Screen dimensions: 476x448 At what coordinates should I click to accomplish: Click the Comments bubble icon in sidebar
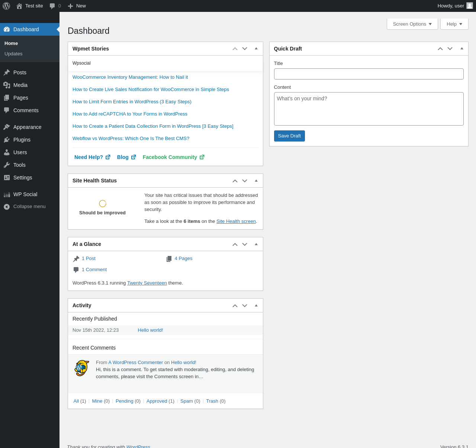pyautogui.click(x=7, y=110)
